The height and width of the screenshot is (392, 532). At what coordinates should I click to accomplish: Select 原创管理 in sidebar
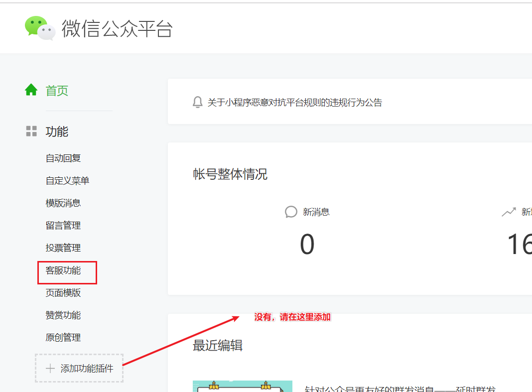(63, 337)
